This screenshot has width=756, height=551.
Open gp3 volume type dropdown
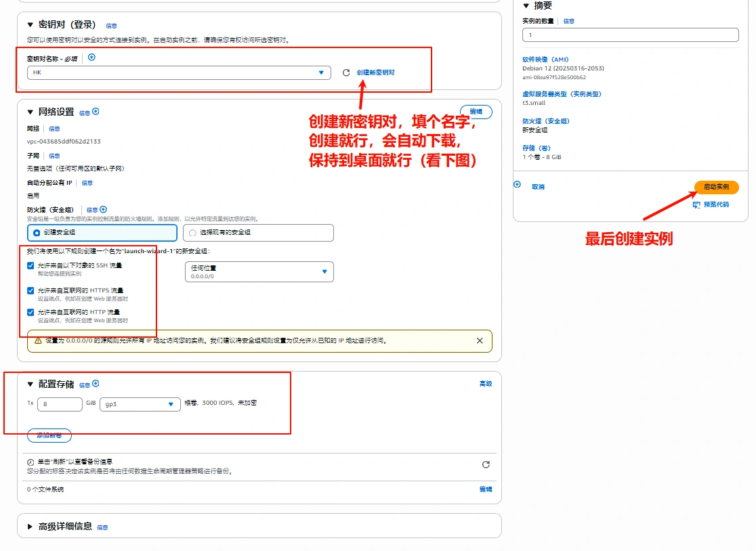tap(140, 404)
